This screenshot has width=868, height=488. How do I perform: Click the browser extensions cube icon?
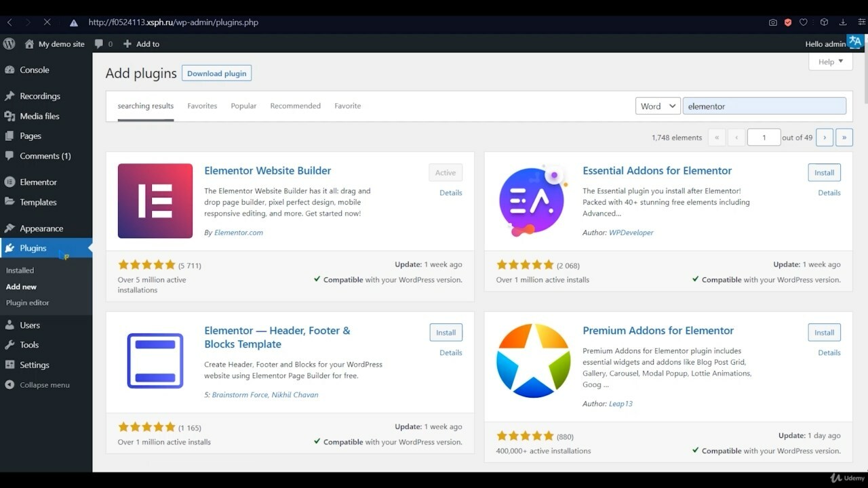824,22
